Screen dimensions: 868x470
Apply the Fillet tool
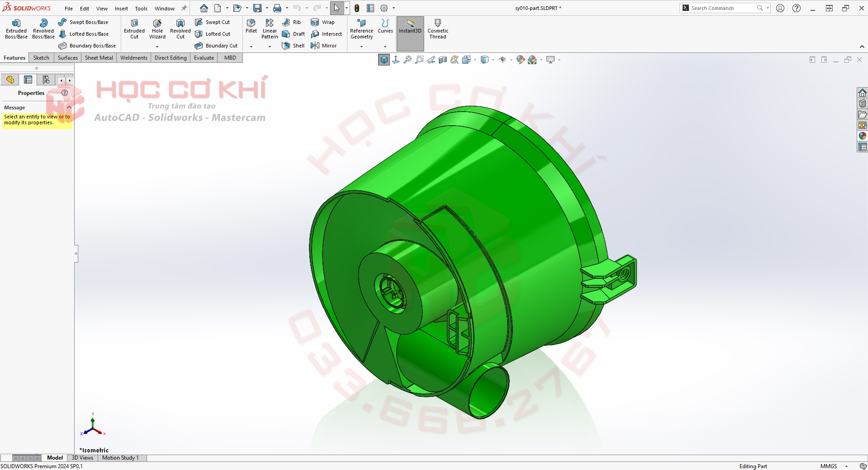coord(251,26)
